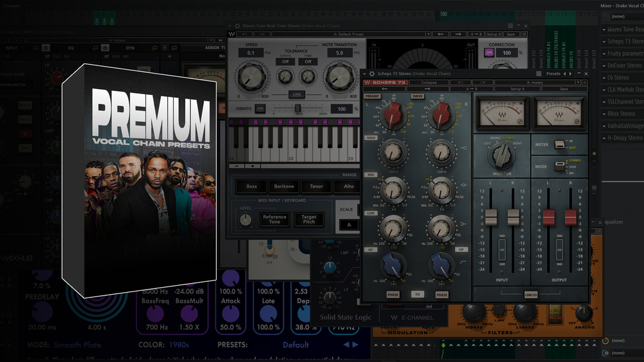Click Collapse button in Scheps 73
Image resolution: width=644 pixels, height=362 pixels.
429,83
